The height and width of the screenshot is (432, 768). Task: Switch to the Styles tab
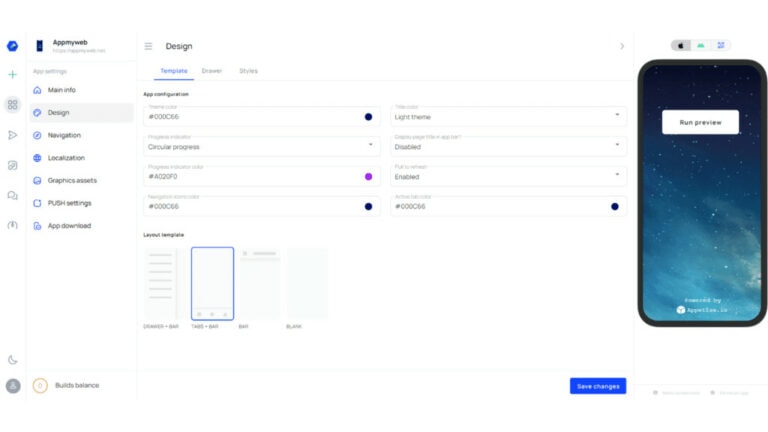248,71
